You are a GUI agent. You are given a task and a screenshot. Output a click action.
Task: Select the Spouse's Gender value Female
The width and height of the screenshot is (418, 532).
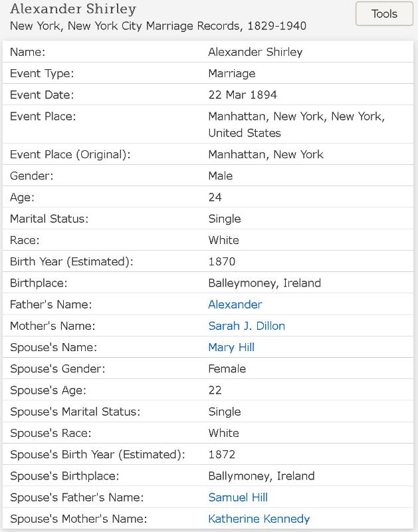click(x=227, y=368)
